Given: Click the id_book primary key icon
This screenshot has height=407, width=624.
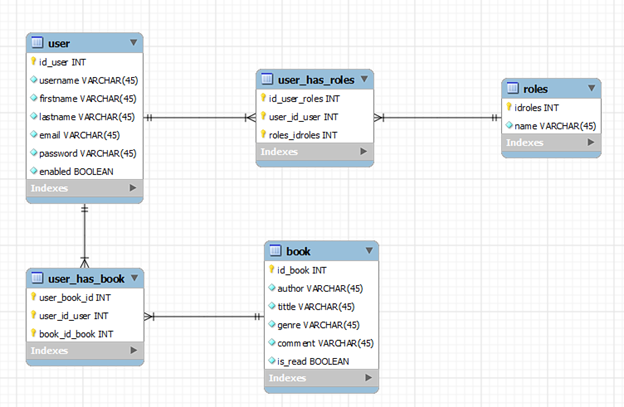Looking at the screenshot, I should tap(272, 270).
